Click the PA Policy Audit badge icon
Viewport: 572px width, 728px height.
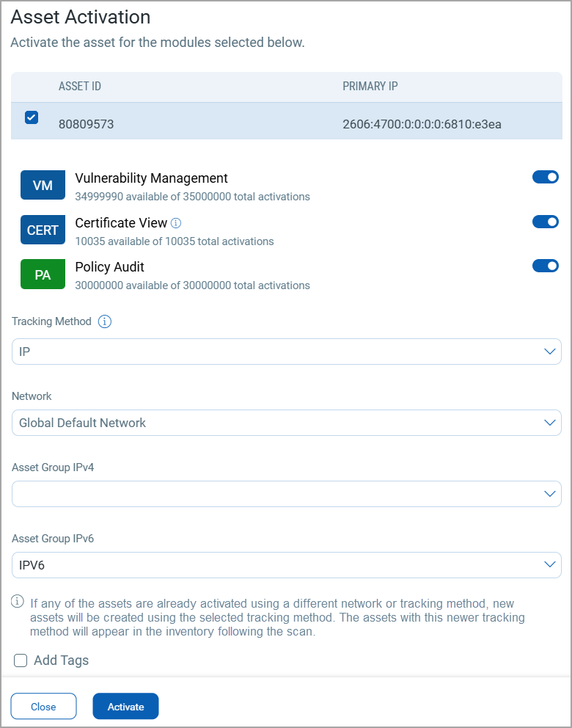pyautogui.click(x=43, y=274)
